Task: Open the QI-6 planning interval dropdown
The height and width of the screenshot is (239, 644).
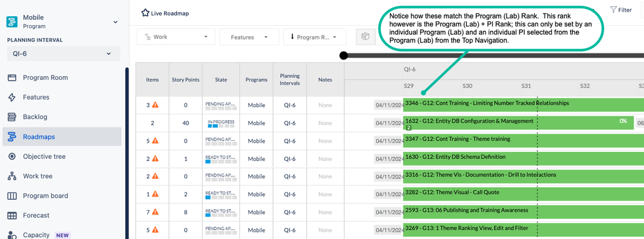Action: click(64, 54)
